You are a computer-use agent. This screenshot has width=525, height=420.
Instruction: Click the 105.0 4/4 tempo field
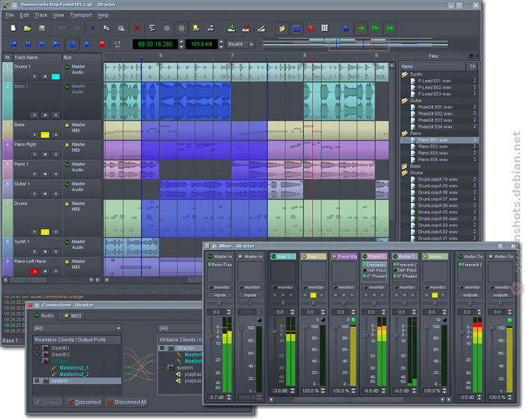[x=202, y=44]
